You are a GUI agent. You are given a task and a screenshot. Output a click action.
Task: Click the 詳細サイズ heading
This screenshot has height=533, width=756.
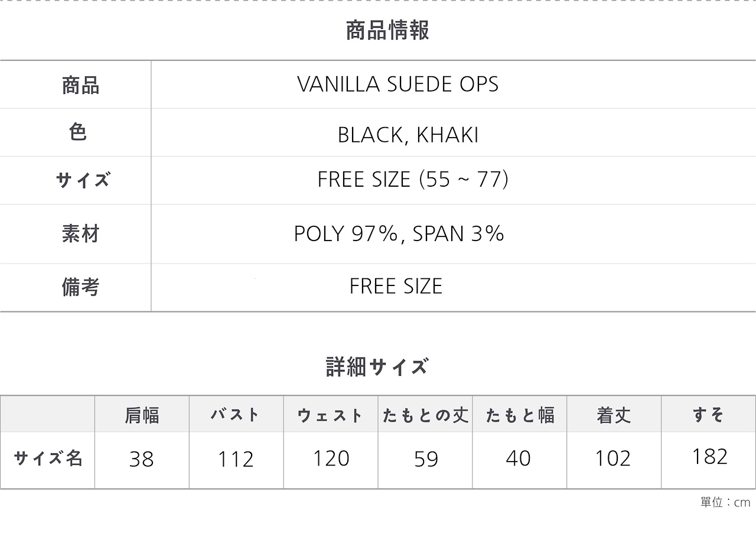(377, 366)
